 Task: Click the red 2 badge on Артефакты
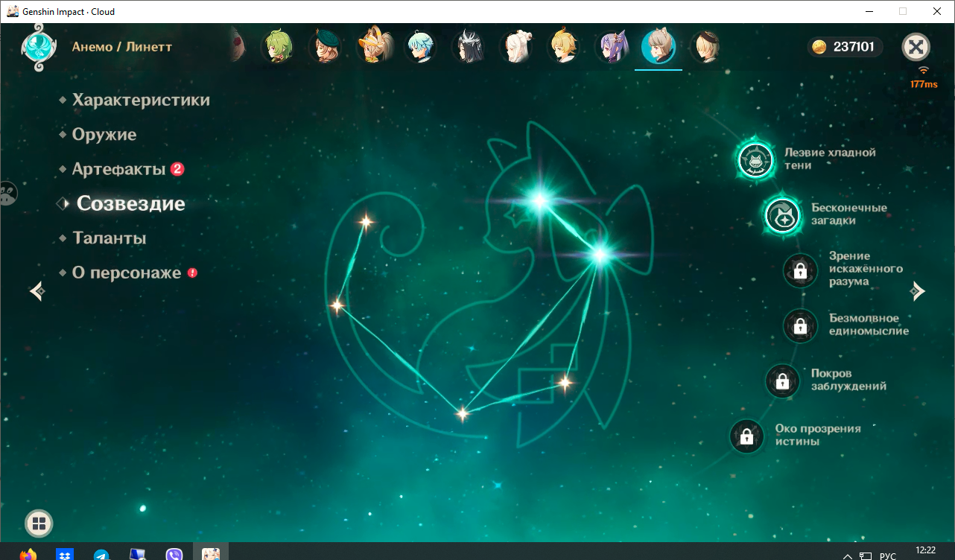click(177, 169)
